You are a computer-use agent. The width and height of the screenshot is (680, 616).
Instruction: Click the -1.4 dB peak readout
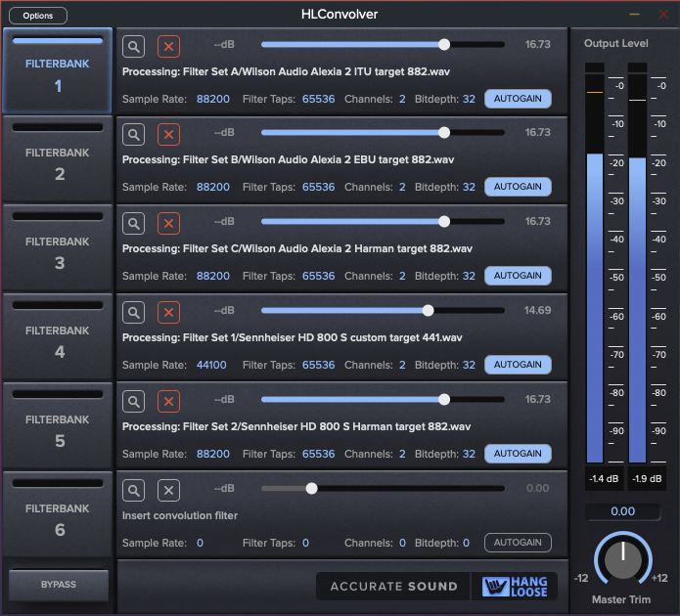point(604,478)
